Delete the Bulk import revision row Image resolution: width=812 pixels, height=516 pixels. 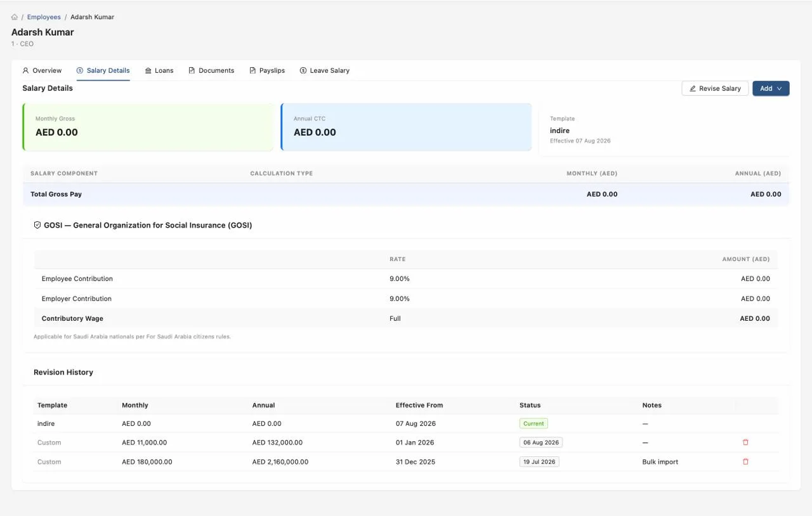point(745,462)
